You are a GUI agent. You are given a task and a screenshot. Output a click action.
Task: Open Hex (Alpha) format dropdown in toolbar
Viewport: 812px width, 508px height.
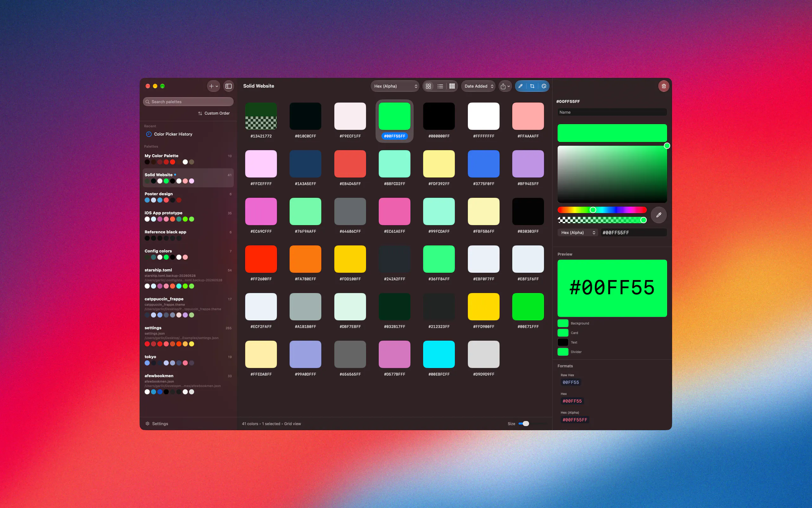tap(395, 86)
